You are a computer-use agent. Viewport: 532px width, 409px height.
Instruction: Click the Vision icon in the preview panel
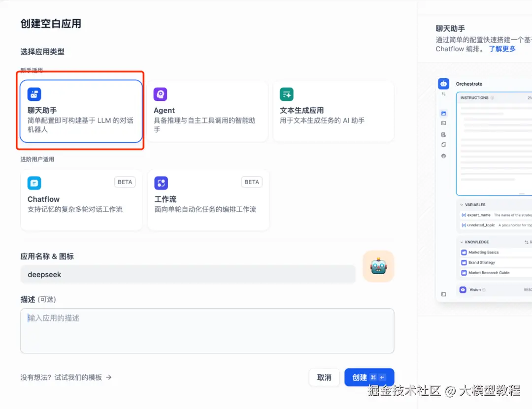tap(462, 289)
